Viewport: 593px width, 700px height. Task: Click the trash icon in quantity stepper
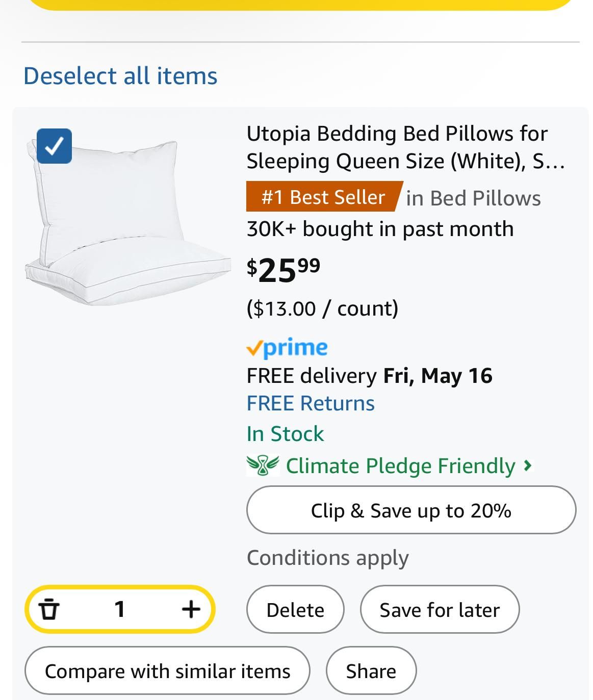49,609
